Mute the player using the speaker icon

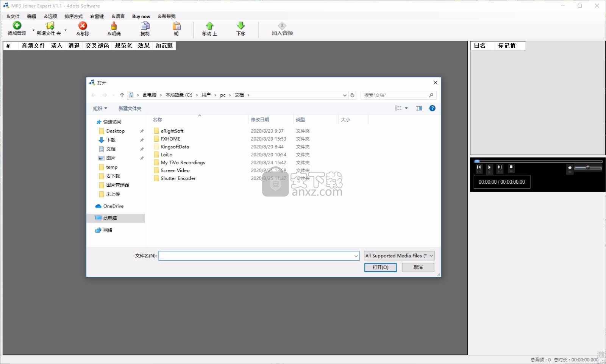tap(570, 168)
